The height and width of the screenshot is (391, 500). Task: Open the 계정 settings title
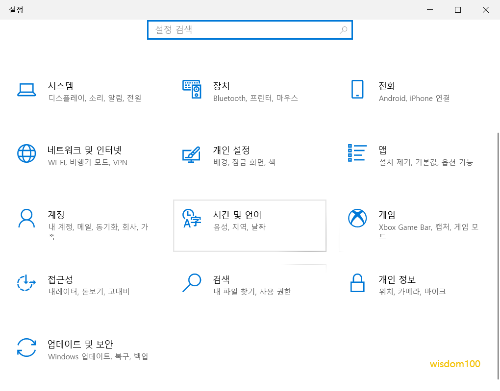point(56,215)
